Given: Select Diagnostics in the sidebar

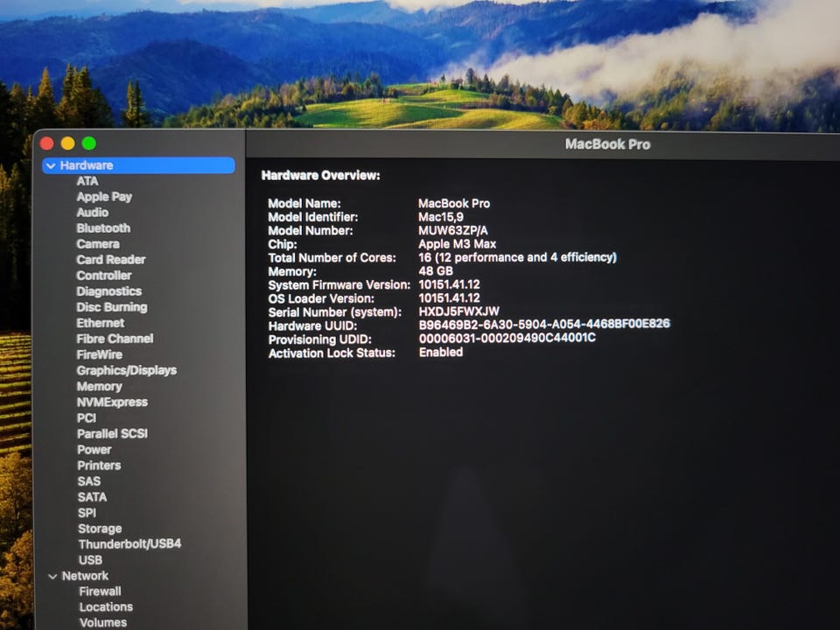Looking at the screenshot, I should (109, 291).
